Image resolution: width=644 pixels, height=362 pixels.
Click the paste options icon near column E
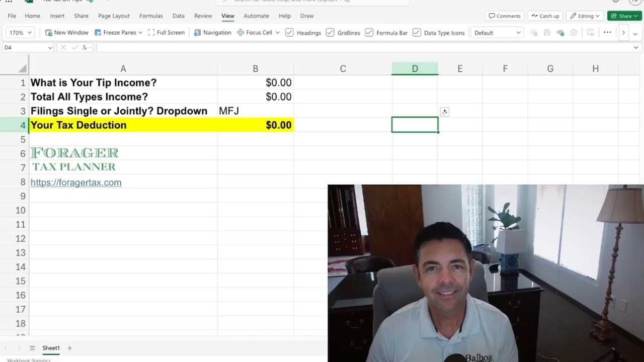pos(444,112)
